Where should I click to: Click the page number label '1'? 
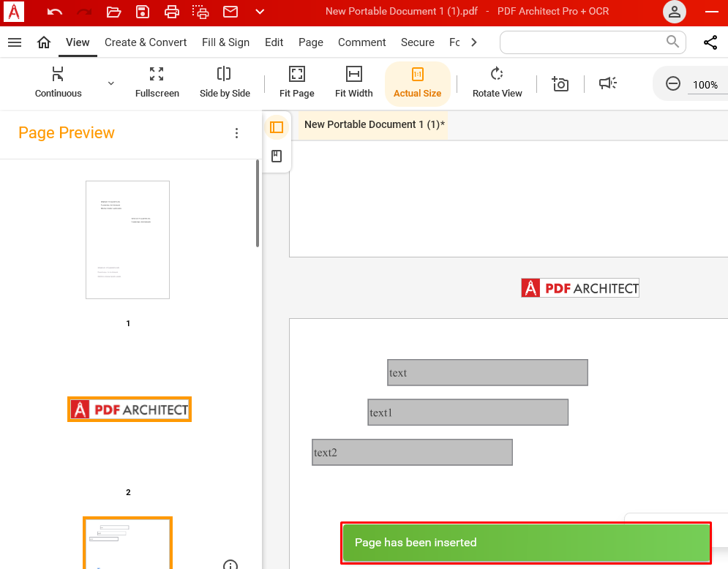point(128,323)
